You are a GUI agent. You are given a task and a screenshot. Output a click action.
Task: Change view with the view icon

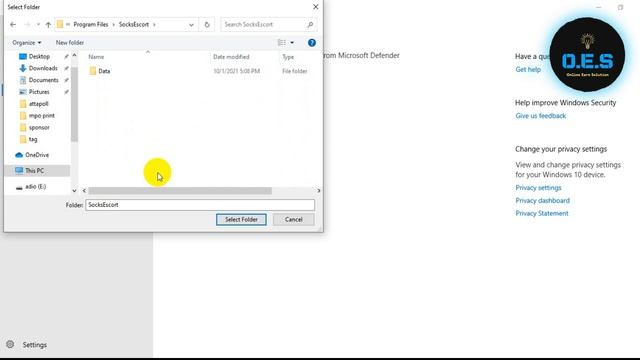click(x=282, y=42)
